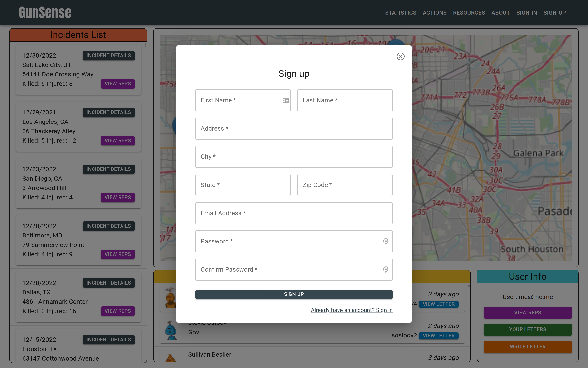Open Incident Details for Salt Lake City
The height and width of the screenshot is (368, 588).
(x=109, y=55)
